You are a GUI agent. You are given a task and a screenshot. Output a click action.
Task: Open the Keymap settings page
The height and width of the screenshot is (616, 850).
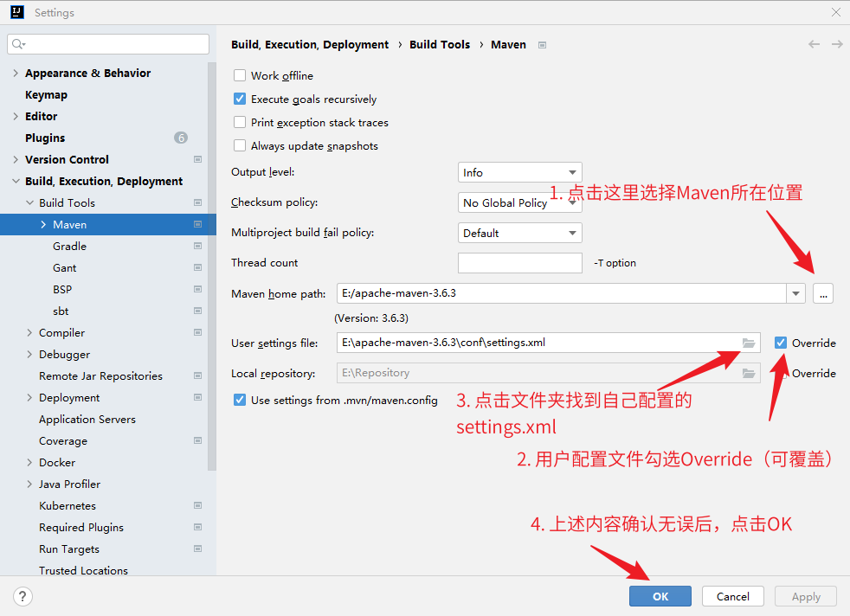[x=46, y=94]
